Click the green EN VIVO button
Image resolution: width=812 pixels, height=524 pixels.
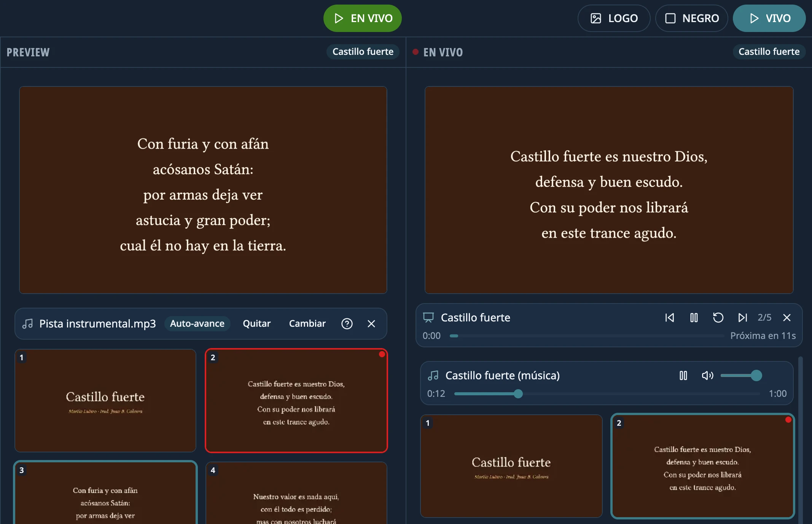(362, 18)
